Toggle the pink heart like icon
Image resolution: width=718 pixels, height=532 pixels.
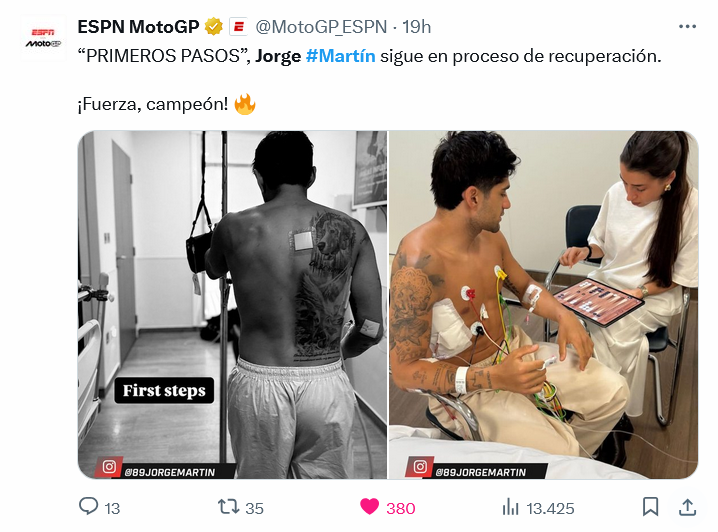370,506
